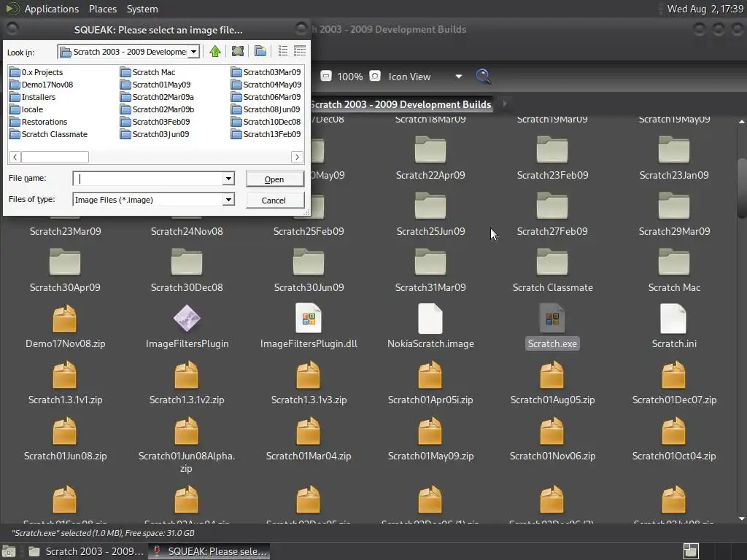Open the System menu
The image size is (747, 560).
(x=142, y=9)
